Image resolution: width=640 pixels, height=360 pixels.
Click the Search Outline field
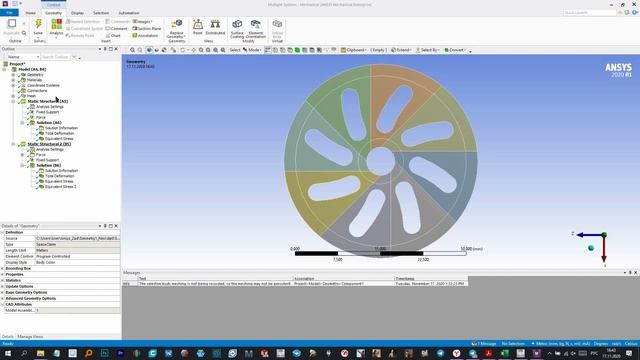click(x=56, y=57)
